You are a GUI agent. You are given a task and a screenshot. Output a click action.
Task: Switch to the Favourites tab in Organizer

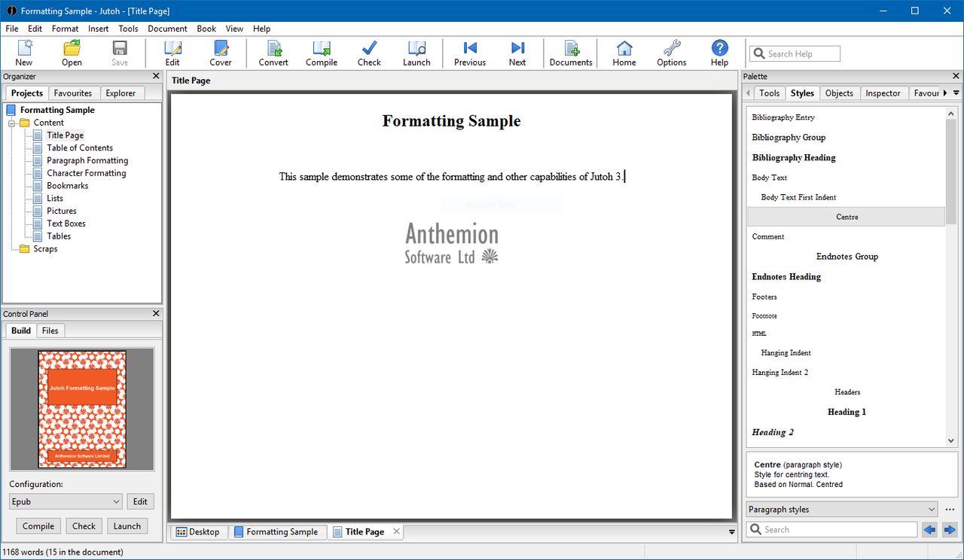(x=73, y=93)
